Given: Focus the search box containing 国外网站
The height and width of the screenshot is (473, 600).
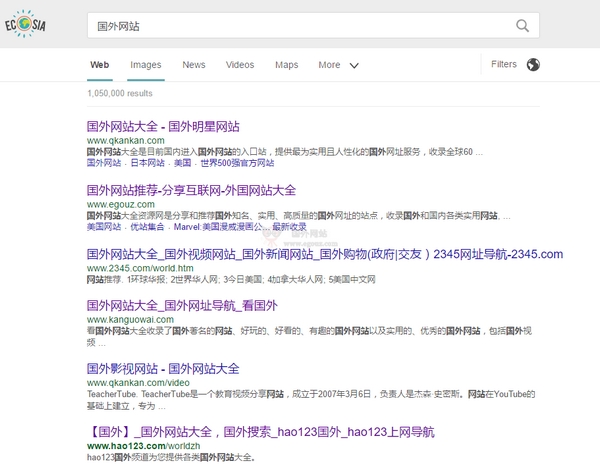Looking at the screenshot, I should point(313,26).
